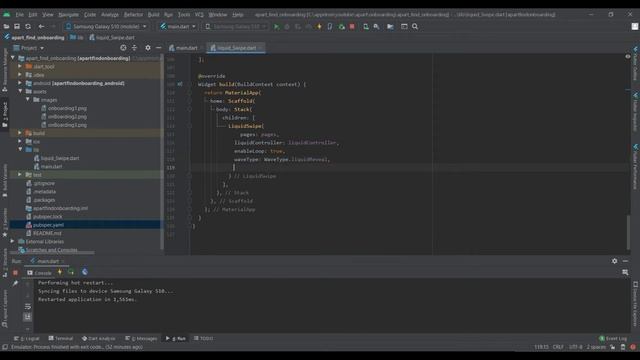Viewport: 640px width, 360px height.
Task: Open Samsung Galaxy S10 device selector dropdown
Action: pos(106,27)
